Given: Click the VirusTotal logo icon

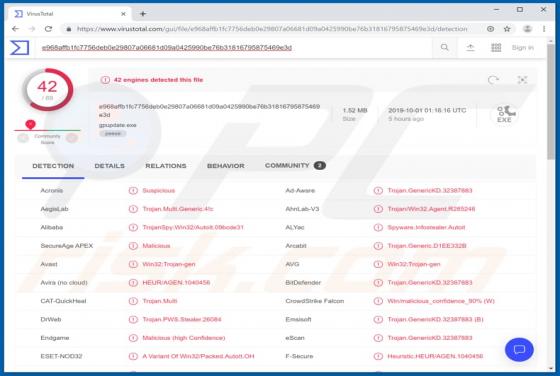Looking at the screenshot, I should pyautogui.click(x=20, y=47).
